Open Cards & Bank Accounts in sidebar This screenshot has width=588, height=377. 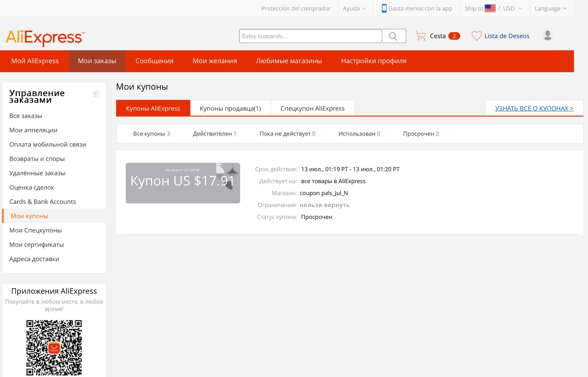[42, 201]
